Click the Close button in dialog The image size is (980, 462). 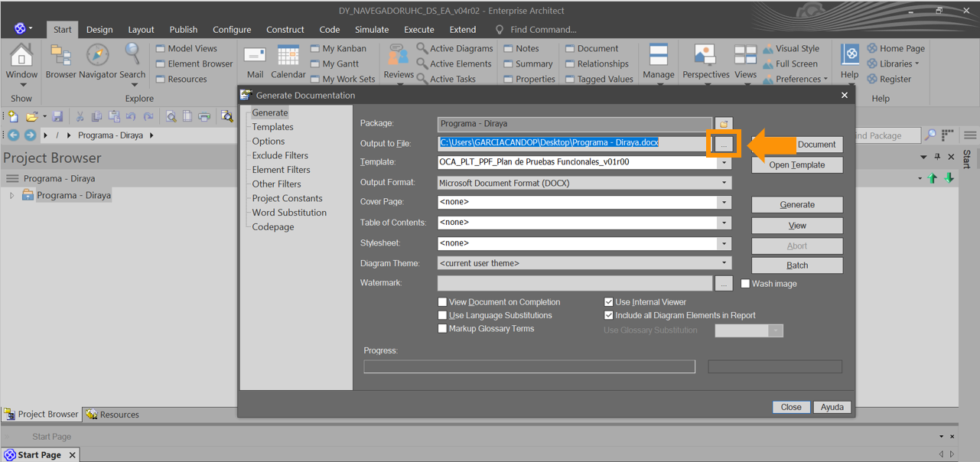pos(791,408)
